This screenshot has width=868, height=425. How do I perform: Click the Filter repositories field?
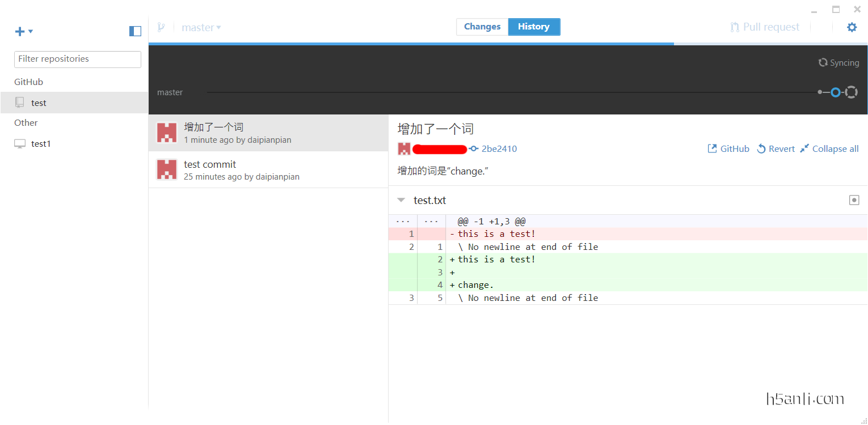click(x=78, y=59)
